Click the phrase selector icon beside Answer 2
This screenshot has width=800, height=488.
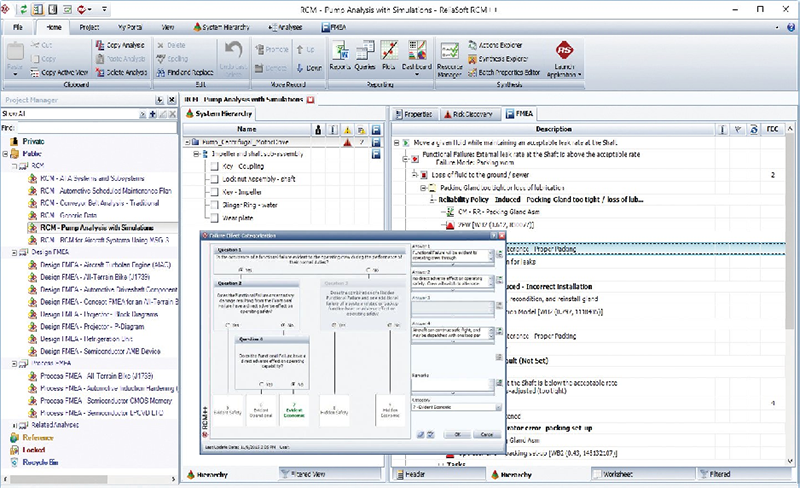point(499,280)
